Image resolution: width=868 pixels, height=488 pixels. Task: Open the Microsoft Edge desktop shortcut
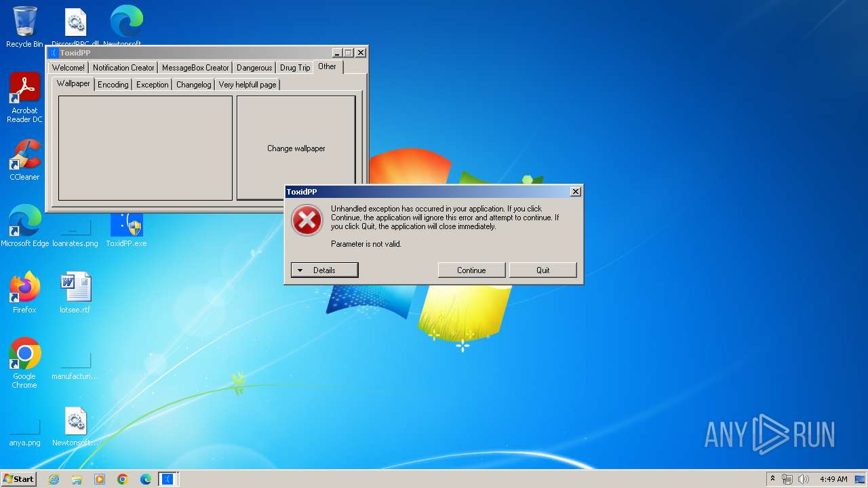click(24, 226)
